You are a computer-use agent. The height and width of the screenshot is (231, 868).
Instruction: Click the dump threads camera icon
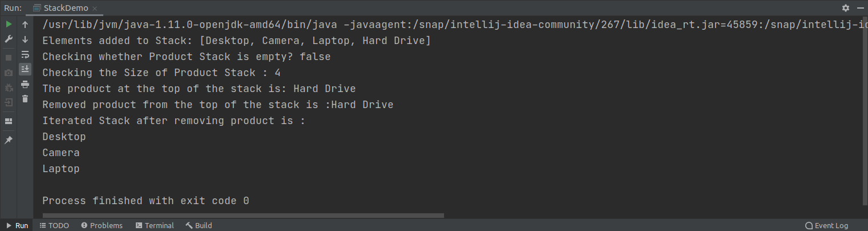(x=9, y=73)
